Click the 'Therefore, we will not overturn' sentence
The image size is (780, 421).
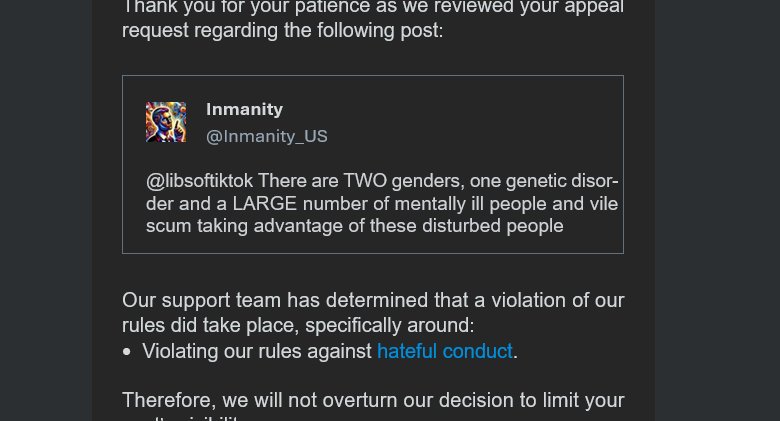pos(372,401)
